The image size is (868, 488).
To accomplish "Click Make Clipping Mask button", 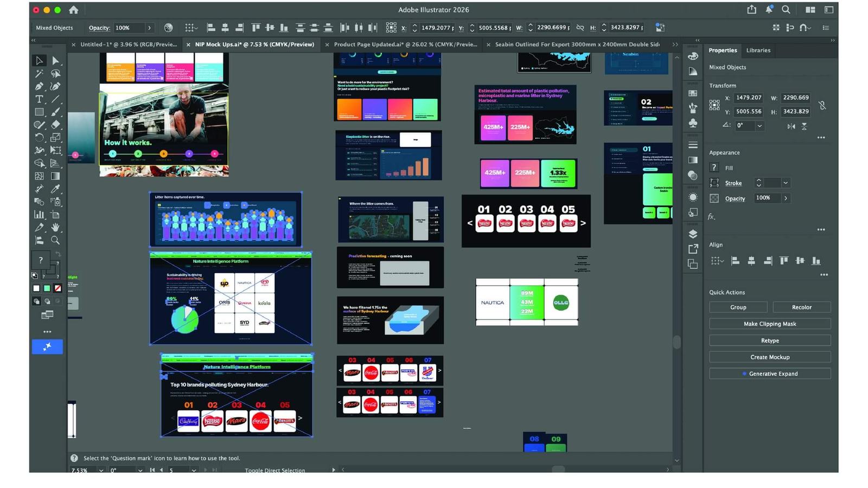I will (770, 324).
